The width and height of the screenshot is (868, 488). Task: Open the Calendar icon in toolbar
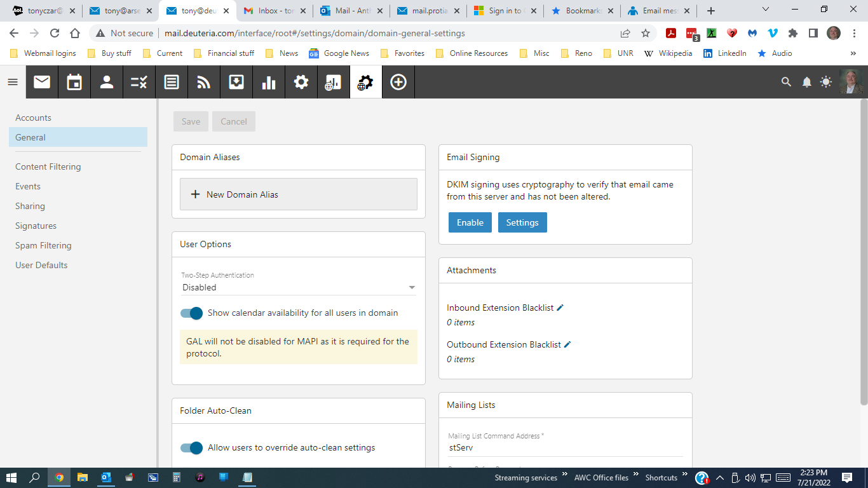(x=74, y=82)
